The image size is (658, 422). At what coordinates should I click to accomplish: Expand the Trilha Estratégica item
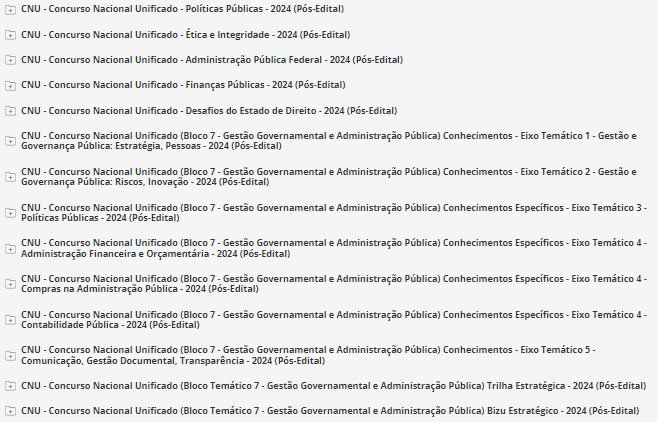click(x=10, y=386)
